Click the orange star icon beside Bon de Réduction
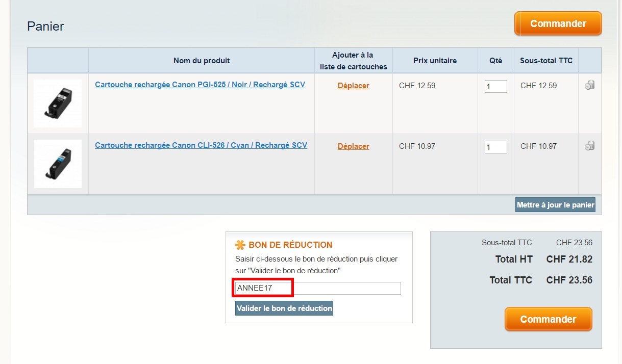This screenshot has height=364, width=622. tap(240, 245)
